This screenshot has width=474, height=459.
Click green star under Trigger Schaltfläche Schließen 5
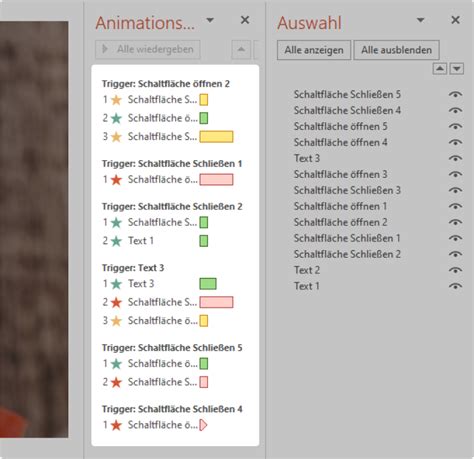[116, 364]
